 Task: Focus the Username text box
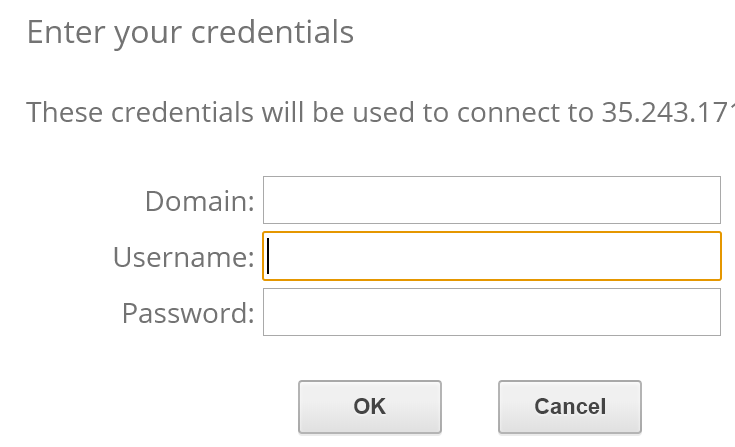click(x=491, y=257)
